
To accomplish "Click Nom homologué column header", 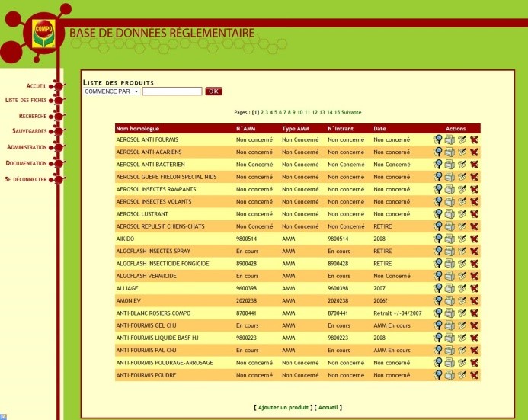I will point(137,128).
